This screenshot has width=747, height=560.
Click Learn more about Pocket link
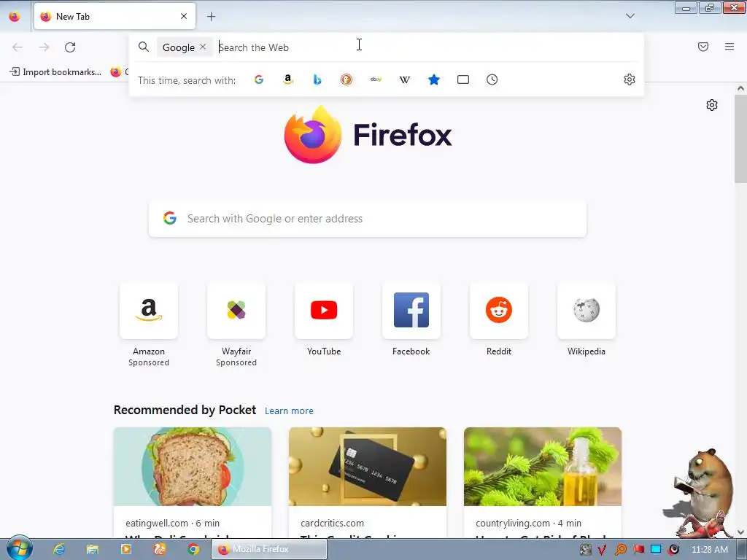point(289,411)
